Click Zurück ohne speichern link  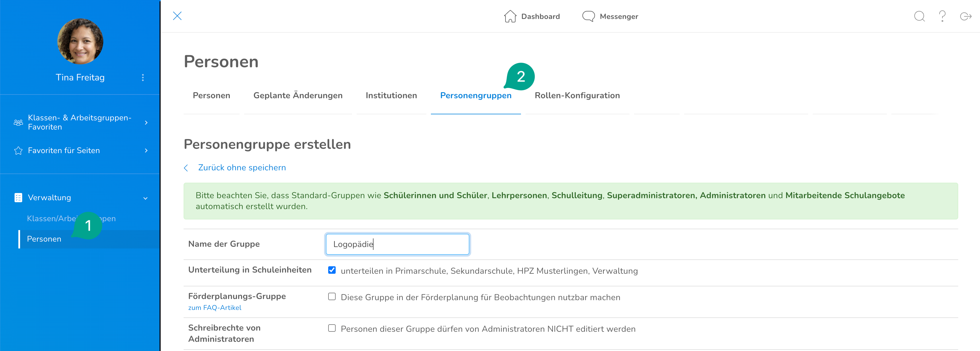(x=242, y=168)
